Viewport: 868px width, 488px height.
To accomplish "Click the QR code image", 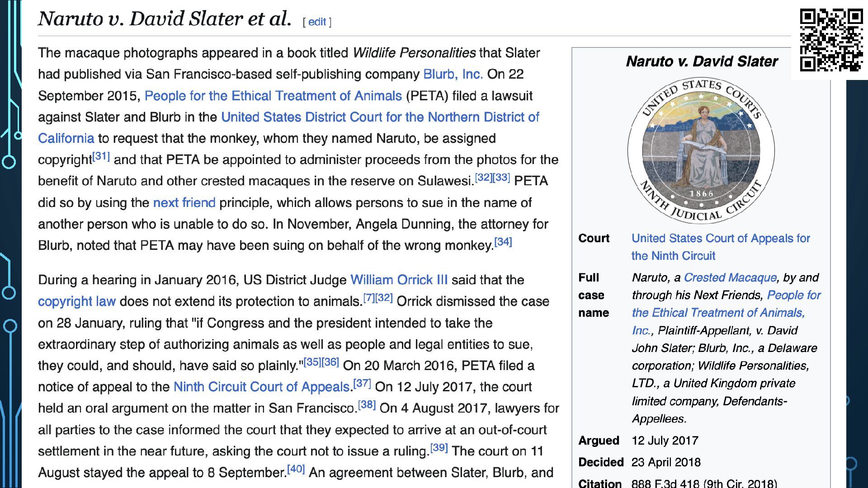I will coord(831,40).
